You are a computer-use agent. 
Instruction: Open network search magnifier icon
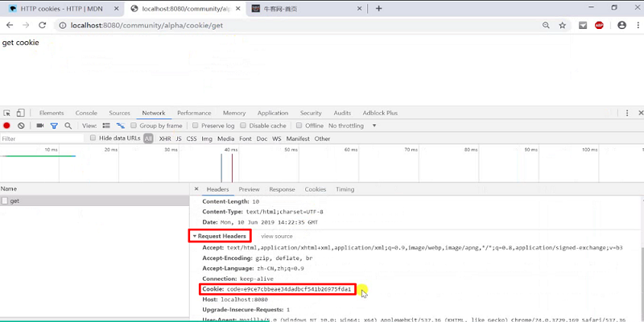point(68,126)
